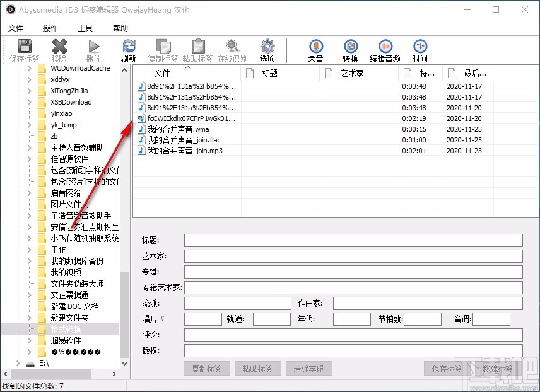Click the 保存标签 save tags toolbar icon
This screenshot has width=540, height=392.
(x=24, y=49)
